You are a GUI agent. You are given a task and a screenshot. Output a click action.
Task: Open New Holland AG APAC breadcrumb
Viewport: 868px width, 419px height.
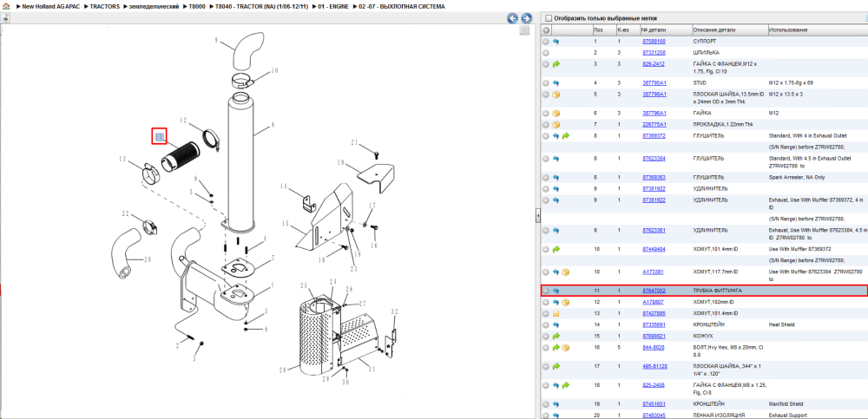point(49,6)
